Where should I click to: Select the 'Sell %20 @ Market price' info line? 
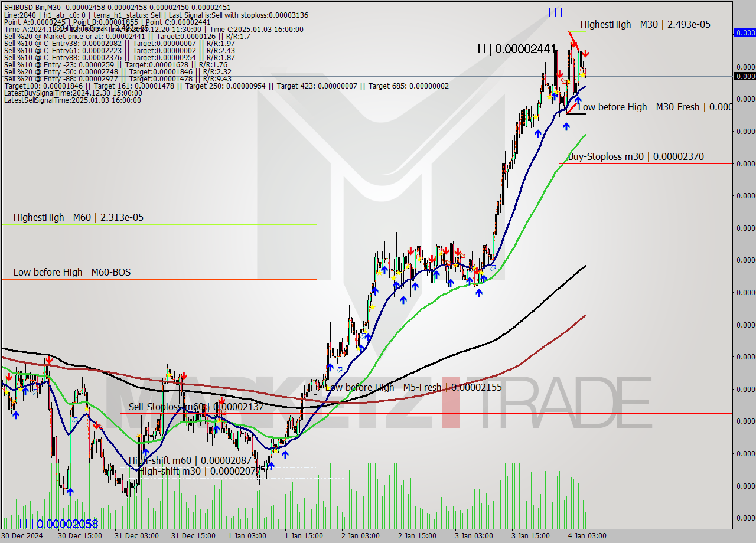pyautogui.click(x=127, y=37)
